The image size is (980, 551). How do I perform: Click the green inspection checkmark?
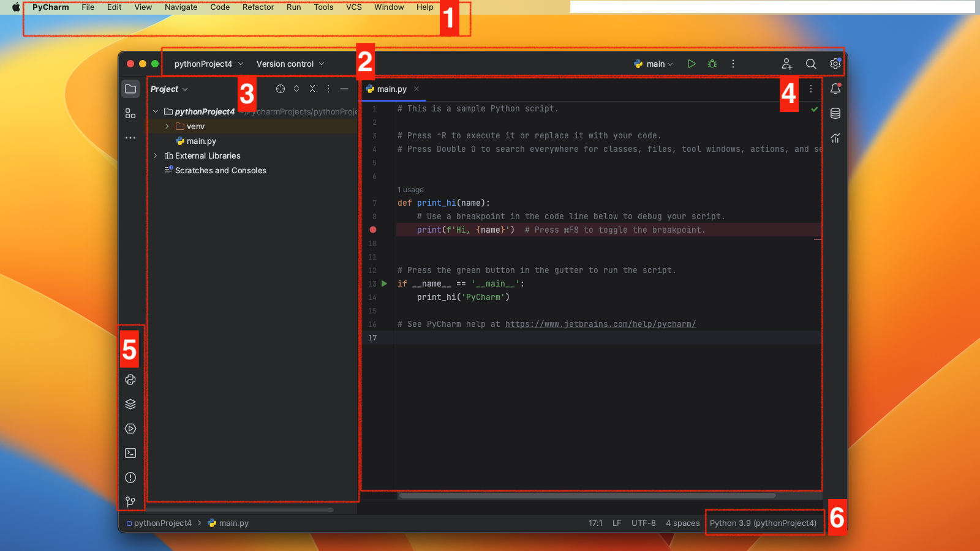tap(815, 110)
